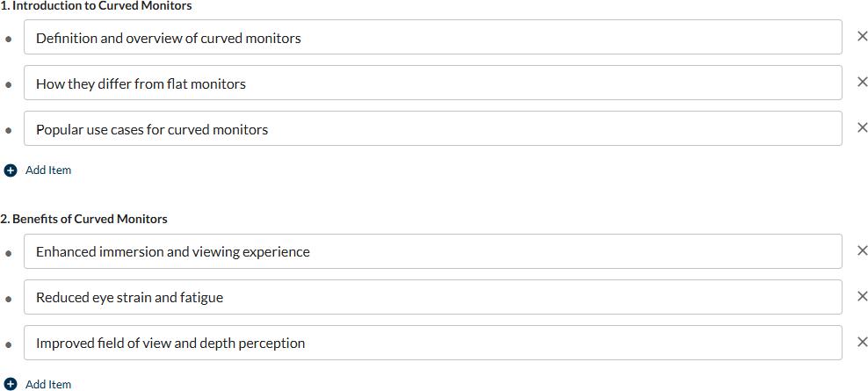Click the '2. Benefits of Curved Monitors' heading
The height and width of the screenshot is (391, 868).
click(x=83, y=219)
